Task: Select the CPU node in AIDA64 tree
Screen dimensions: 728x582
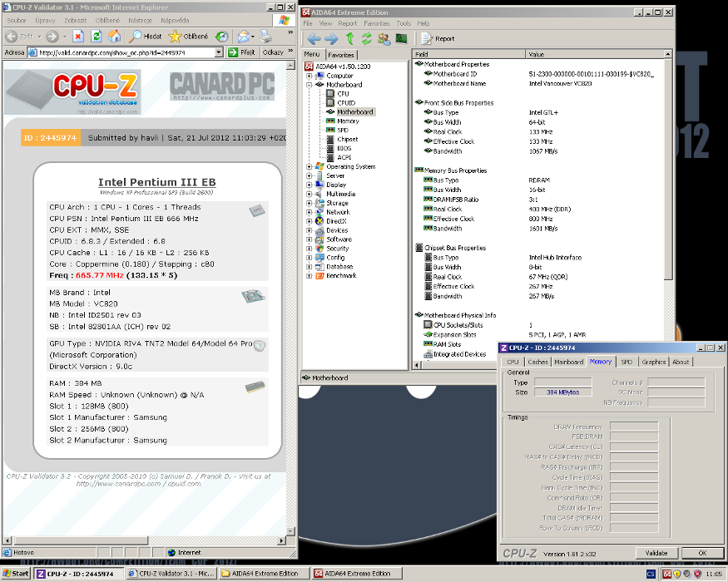Action: point(343,94)
